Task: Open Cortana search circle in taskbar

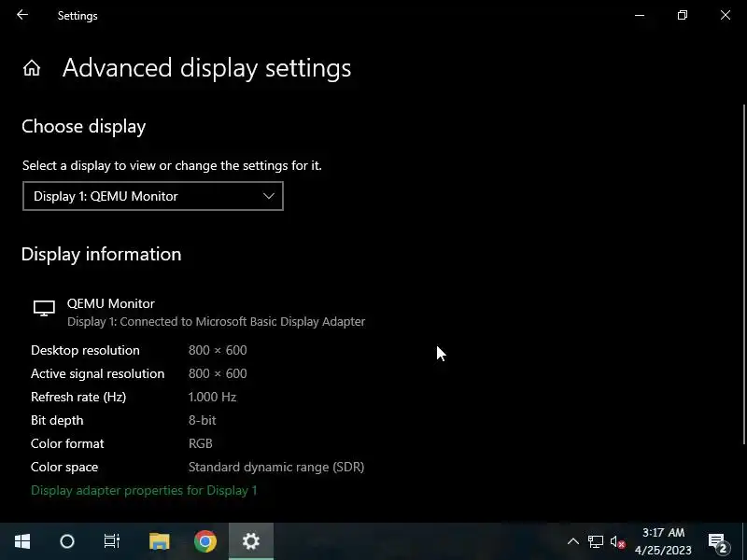Action: coord(67,541)
